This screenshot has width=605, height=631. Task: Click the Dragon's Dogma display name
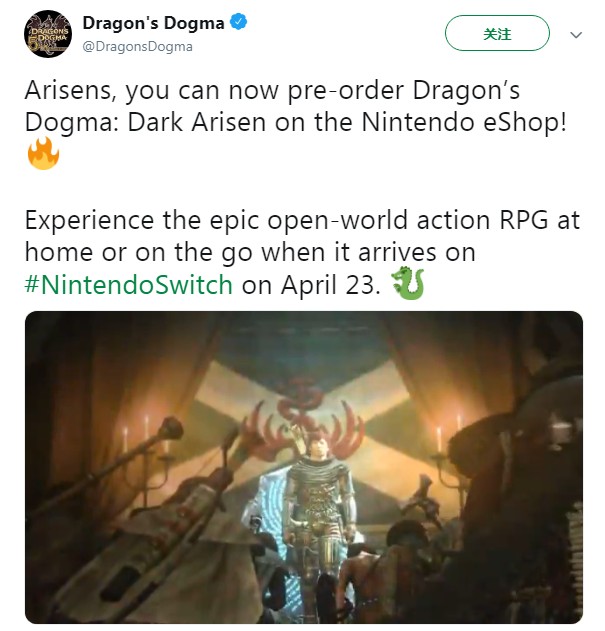pyautogui.click(x=153, y=23)
